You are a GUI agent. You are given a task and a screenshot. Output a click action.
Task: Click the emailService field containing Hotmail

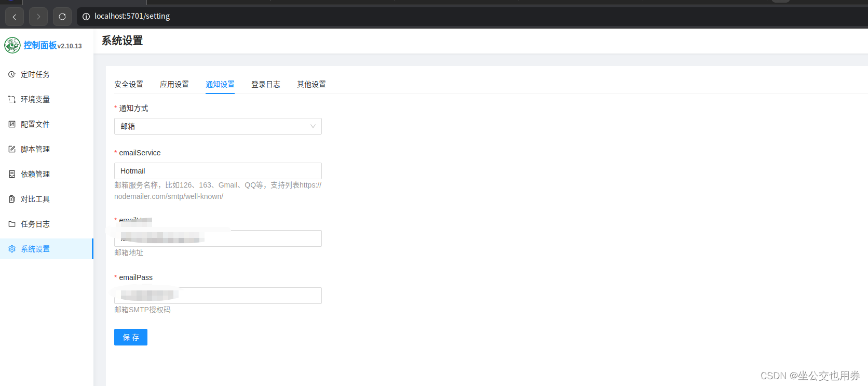pos(218,171)
